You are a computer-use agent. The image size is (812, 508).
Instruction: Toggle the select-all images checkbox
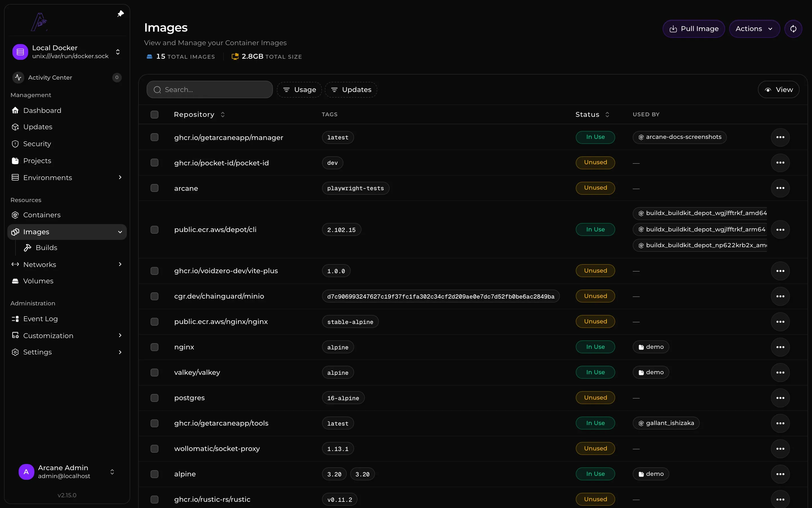154,115
